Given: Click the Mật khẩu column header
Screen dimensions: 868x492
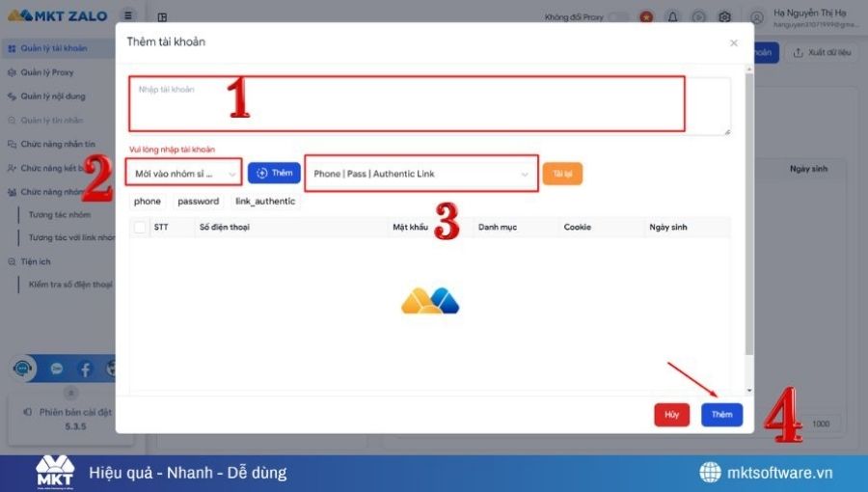Looking at the screenshot, I should pos(410,227).
